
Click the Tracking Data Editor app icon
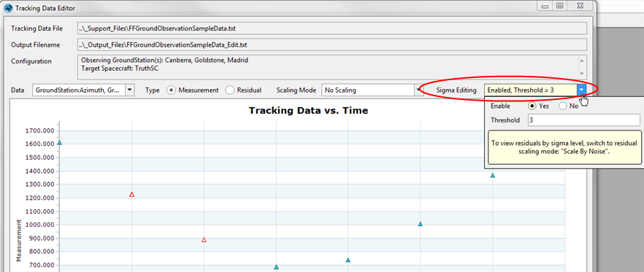[8, 8]
